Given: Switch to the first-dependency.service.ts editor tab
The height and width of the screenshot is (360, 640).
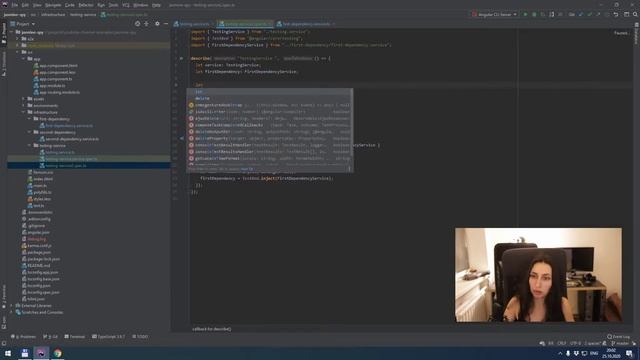Looking at the screenshot, I should tap(305, 24).
